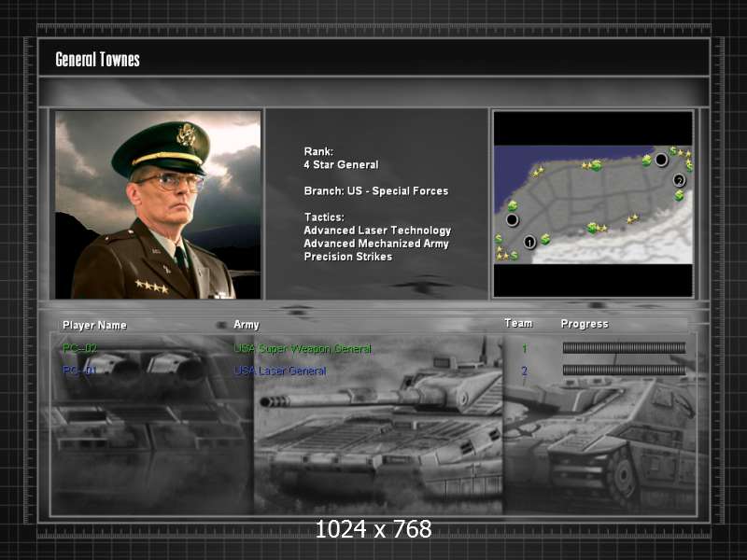The width and height of the screenshot is (747, 560).
Task: Select the empty start marker beside marker 2
Action: pyautogui.click(x=661, y=160)
